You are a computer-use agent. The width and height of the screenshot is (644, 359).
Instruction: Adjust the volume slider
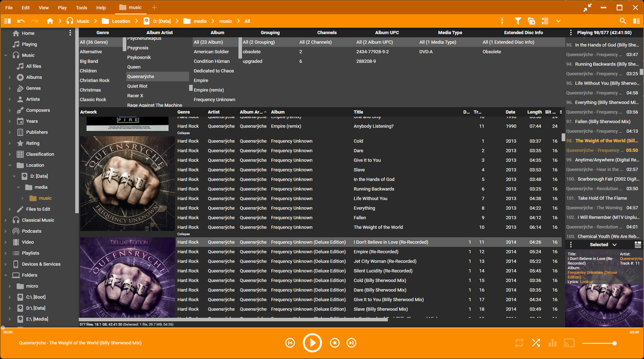coord(599,343)
